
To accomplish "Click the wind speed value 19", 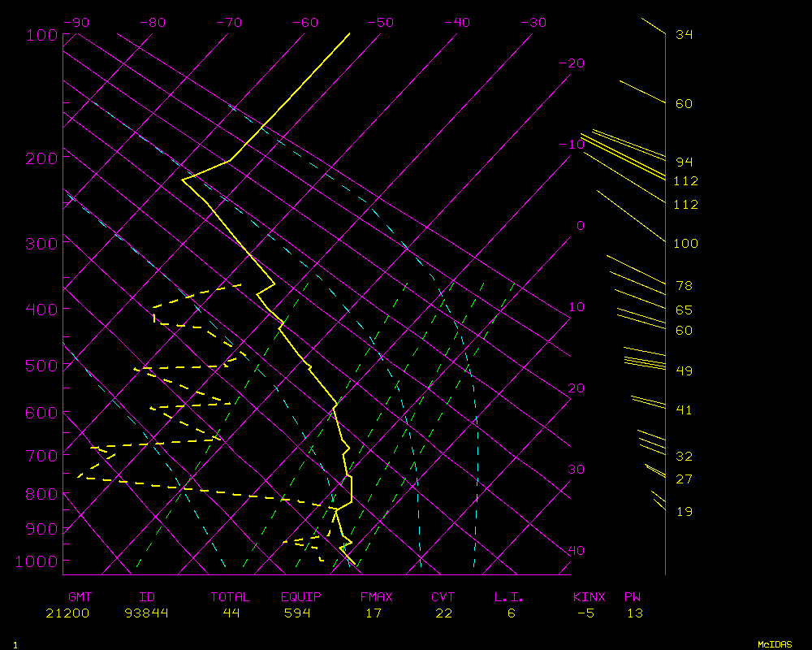I will 685,511.
